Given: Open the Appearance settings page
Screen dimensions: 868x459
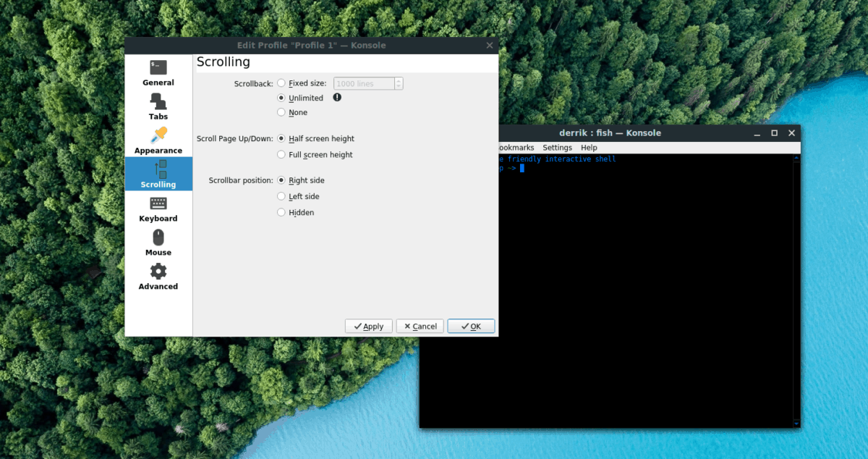Looking at the screenshot, I should point(158,140).
